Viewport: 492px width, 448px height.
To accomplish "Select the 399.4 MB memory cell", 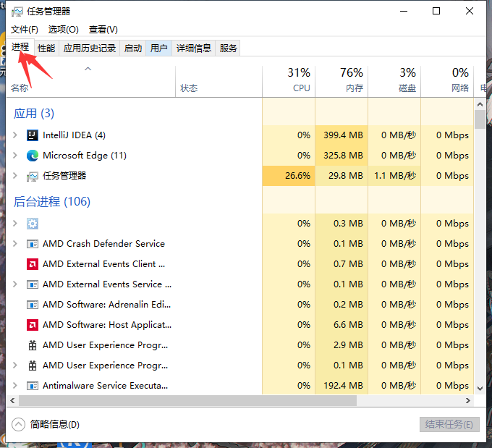I will click(342, 135).
